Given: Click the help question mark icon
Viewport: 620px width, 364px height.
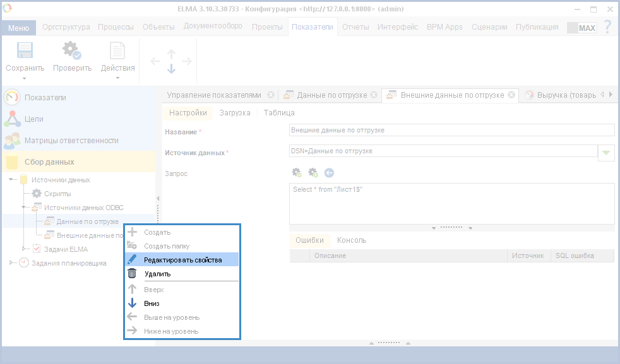Looking at the screenshot, I should click(607, 27).
